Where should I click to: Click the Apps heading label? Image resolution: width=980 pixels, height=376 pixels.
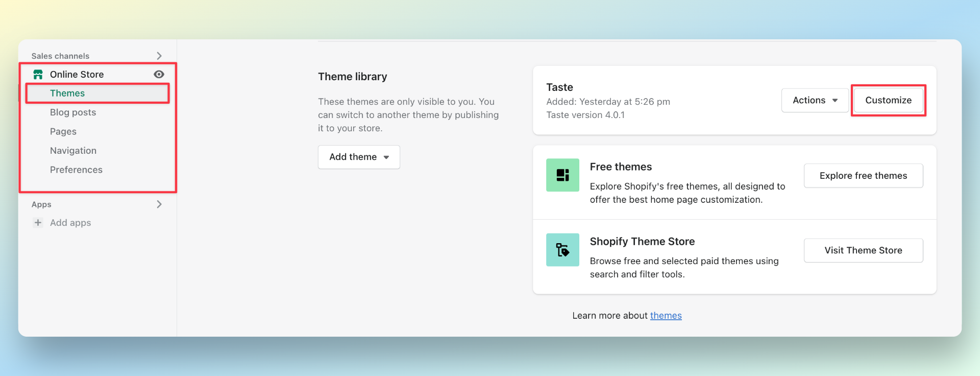tap(41, 204)
